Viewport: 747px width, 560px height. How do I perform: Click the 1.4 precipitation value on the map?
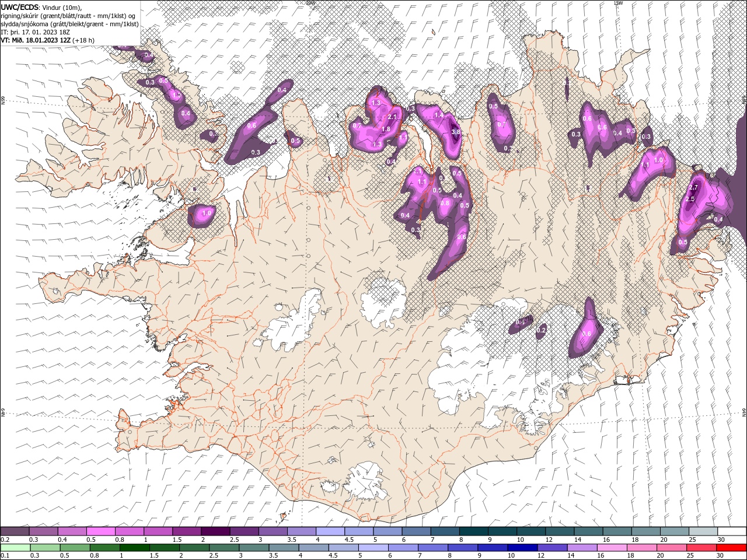pyautogui.click(x=439, y=116)
